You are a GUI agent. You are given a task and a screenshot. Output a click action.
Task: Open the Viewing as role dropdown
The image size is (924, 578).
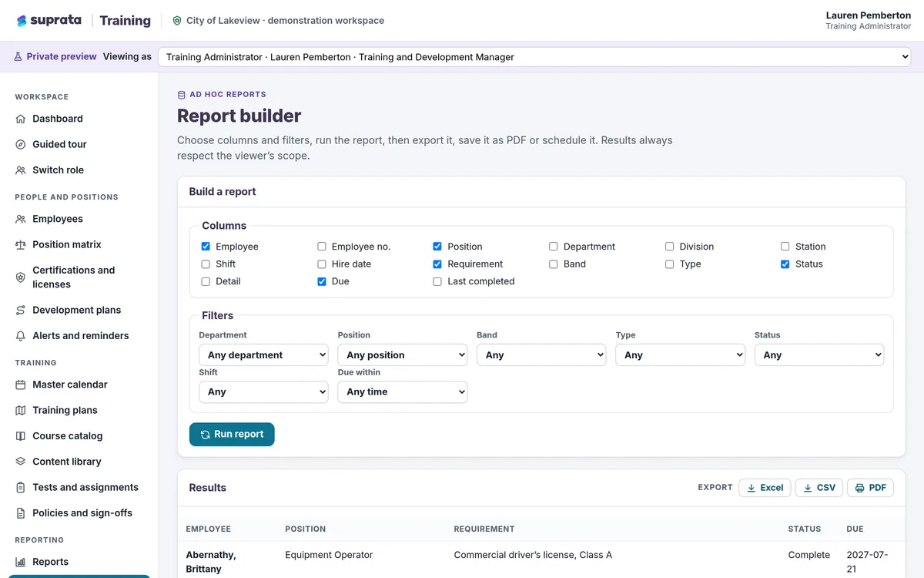pyautogui.click(x=534, y=57)
